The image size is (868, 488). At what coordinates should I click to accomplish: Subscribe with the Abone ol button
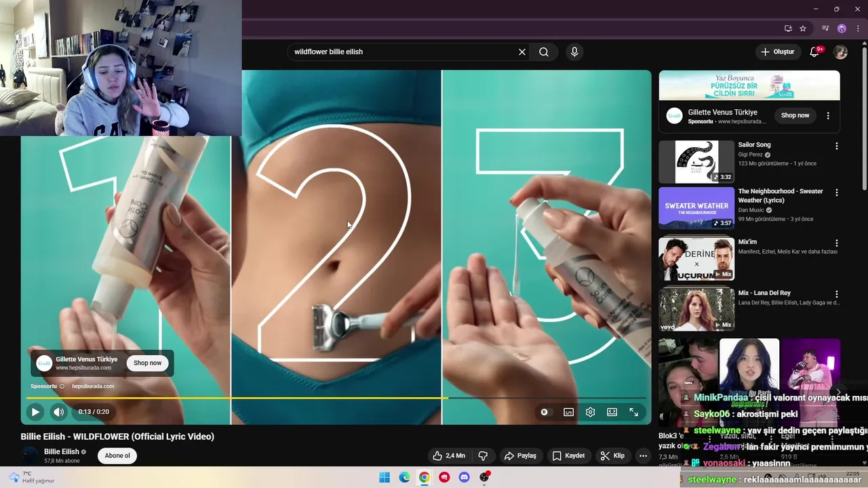click(117, 455)
